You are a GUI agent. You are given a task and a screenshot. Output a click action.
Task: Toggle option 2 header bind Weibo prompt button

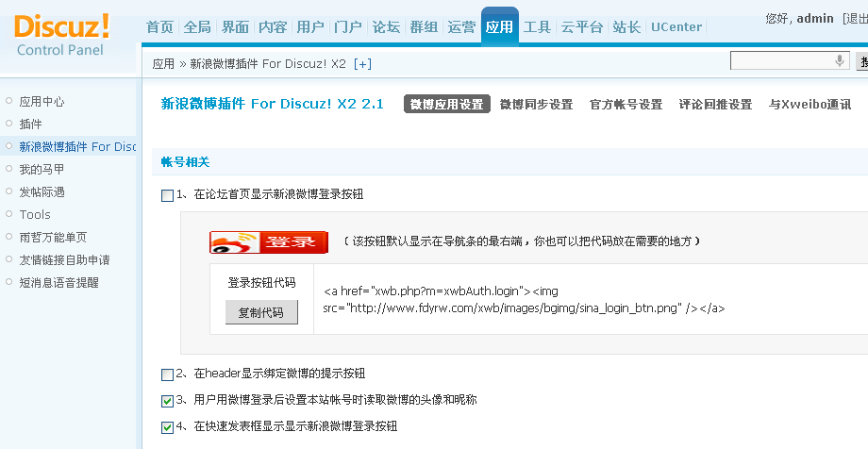tap(167, 374)
